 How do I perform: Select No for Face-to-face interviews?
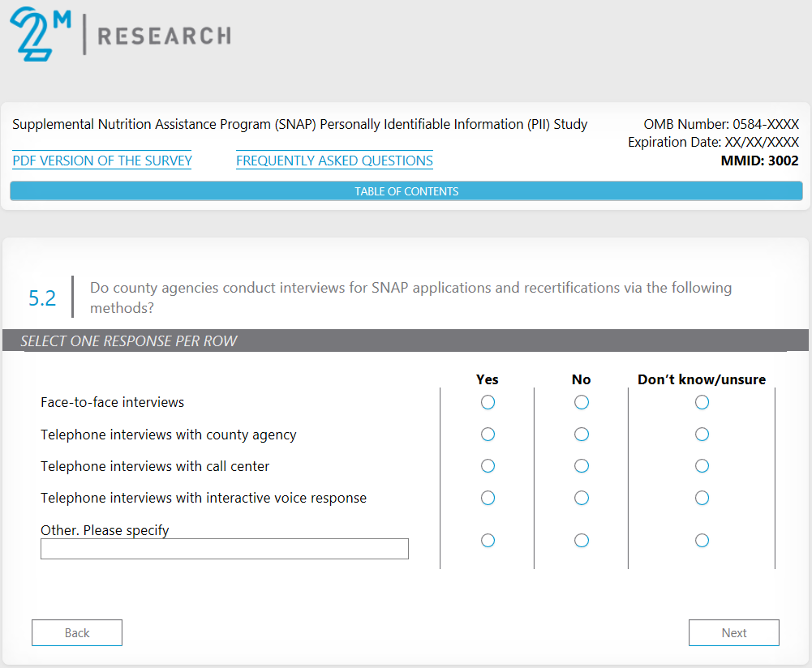pos(582,402)
